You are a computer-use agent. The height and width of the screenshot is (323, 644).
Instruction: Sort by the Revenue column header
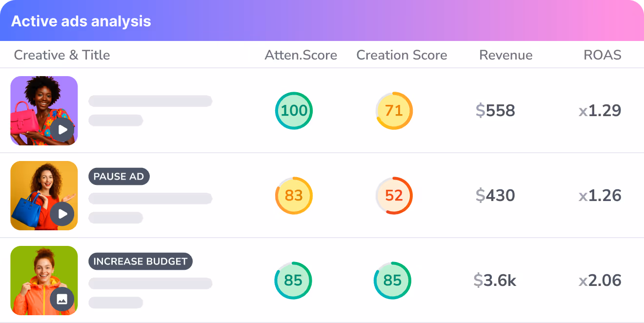(506, 55)
